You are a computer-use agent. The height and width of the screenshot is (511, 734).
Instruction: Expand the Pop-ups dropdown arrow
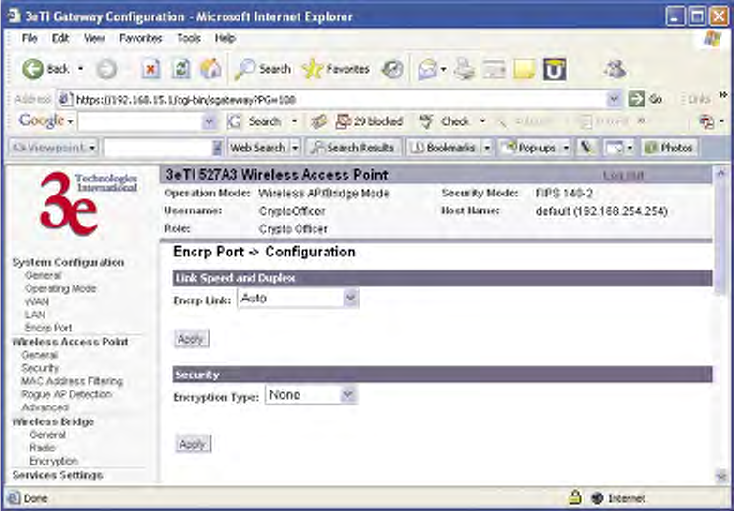pos(566,148)
